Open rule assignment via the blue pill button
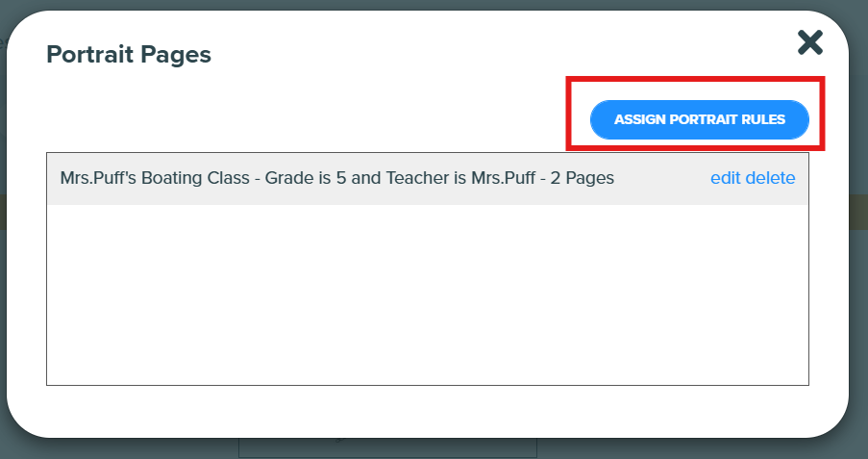Image resolution: width=868 pixels, height=459 pixels. [x=699, y=119]
